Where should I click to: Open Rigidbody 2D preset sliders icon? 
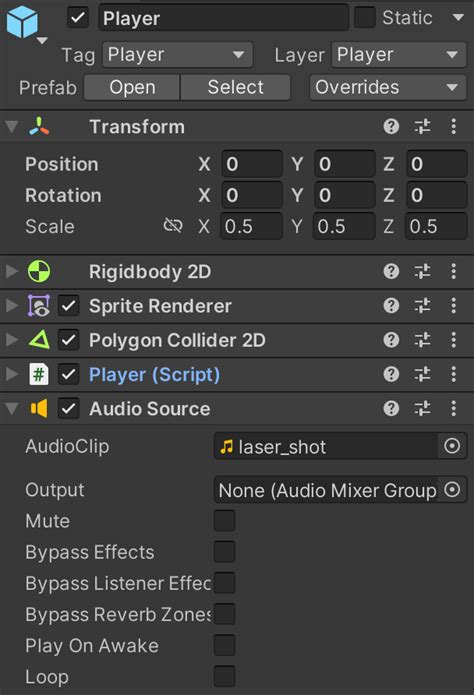422,271
